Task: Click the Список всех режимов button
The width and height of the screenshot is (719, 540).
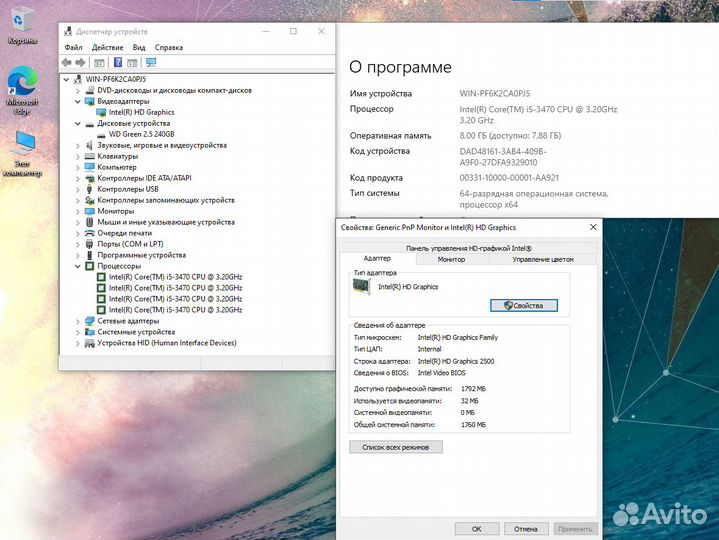Action: [396, 447]
